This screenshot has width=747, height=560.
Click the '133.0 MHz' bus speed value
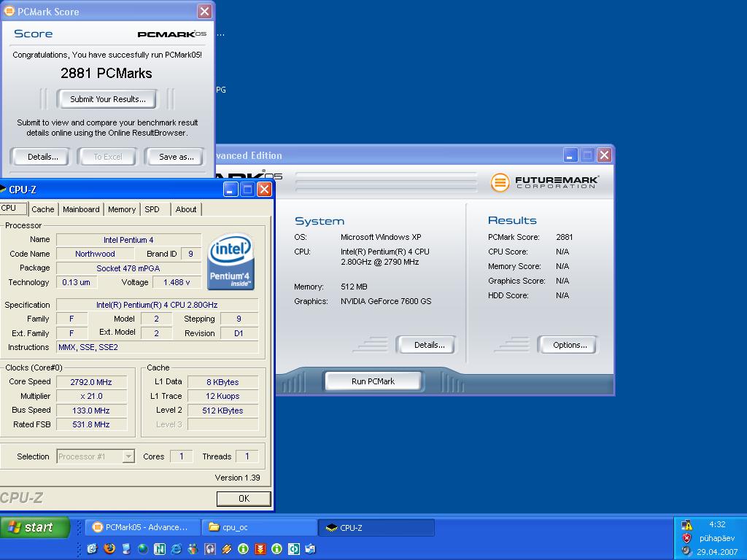pyautogui.click(x=91, y=411)
